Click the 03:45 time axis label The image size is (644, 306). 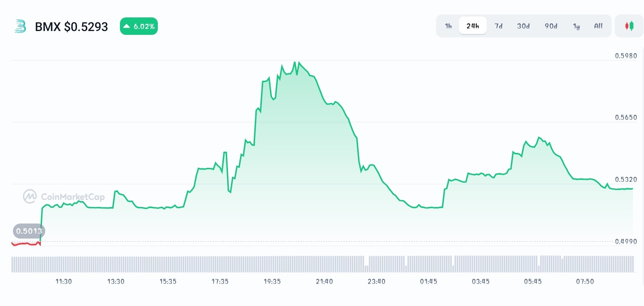(x=481, y=281)
